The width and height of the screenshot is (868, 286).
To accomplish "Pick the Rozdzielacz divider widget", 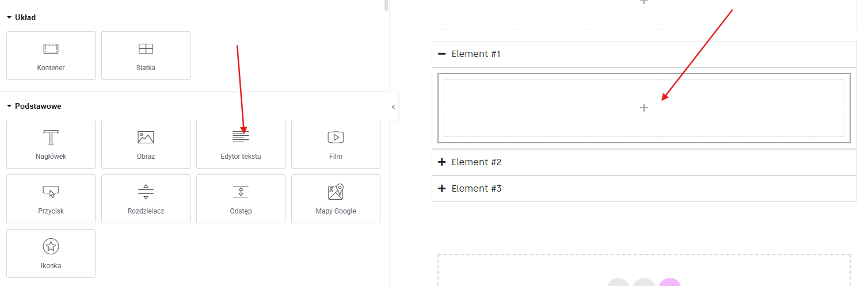I will click(x=146, y=199).
